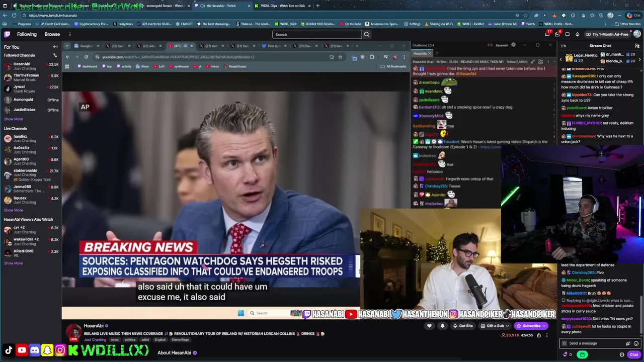Open HasanAbi in Followed Channels
This screenshot has width=644, height=362.
coord(31,66)
